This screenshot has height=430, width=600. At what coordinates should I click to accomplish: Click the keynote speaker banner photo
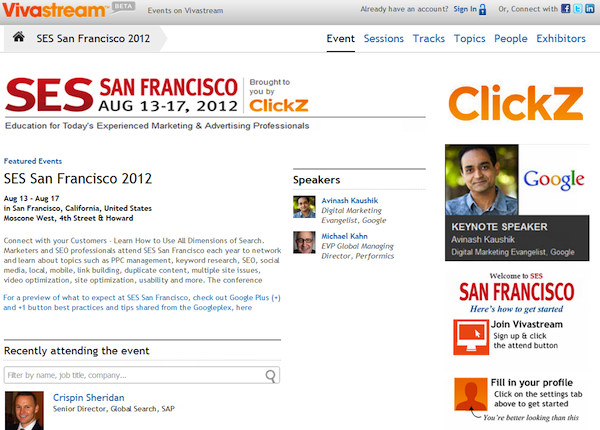pyautogui.click(x=482, y=180)
